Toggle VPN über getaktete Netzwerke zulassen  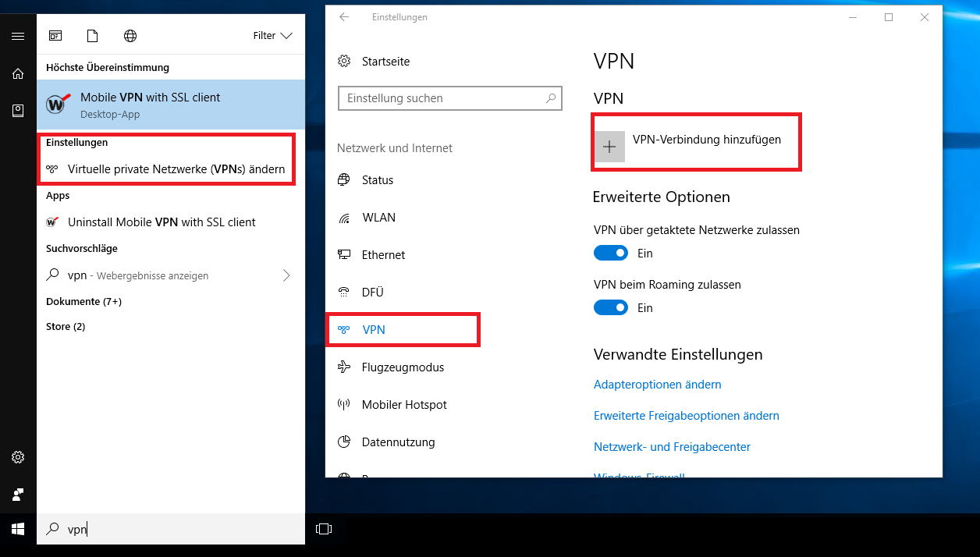coord(610,254)
